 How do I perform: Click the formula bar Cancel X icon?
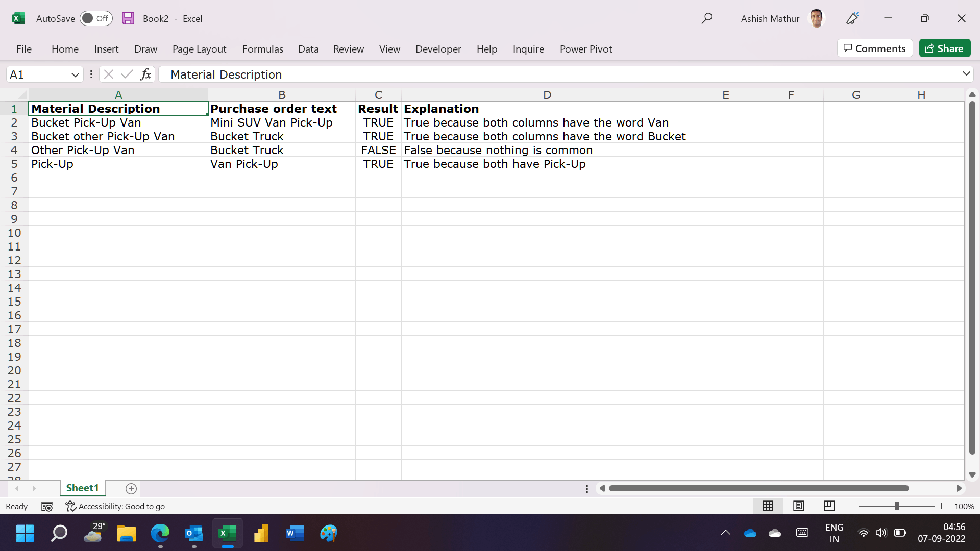point(108,74)
